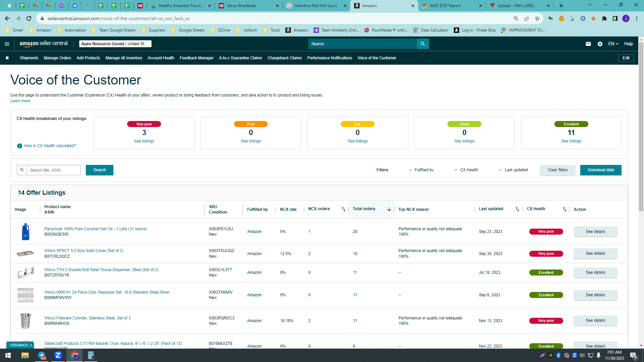
Task: Switch to the AMZ EOD Report tab
Action: coord(452,6)
